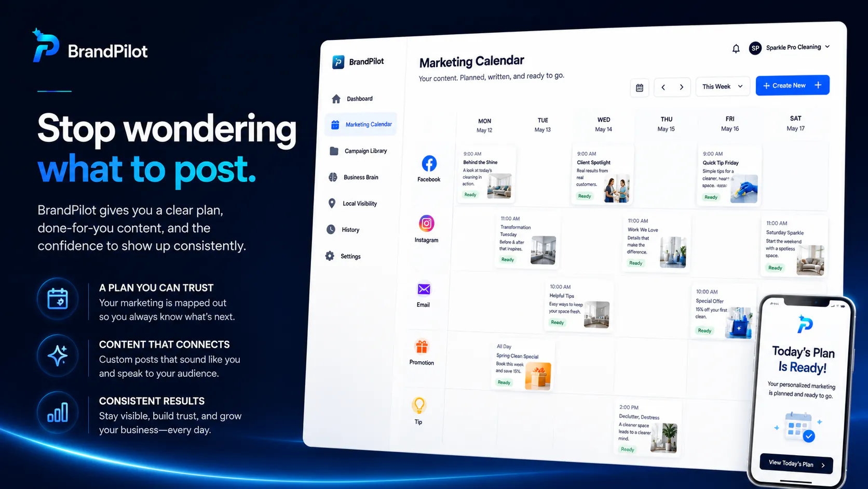This screenshot has width=868, height=489.
Task: Select the Instagram channel icon
Action: (426, 223)
